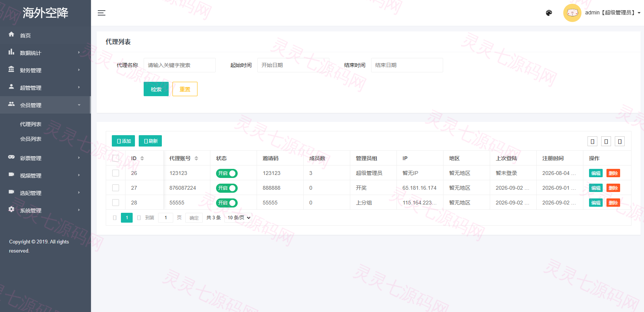Open the theme palette icon
The width and height of the screenshot is (644, 312).
(x=549, y=13)
